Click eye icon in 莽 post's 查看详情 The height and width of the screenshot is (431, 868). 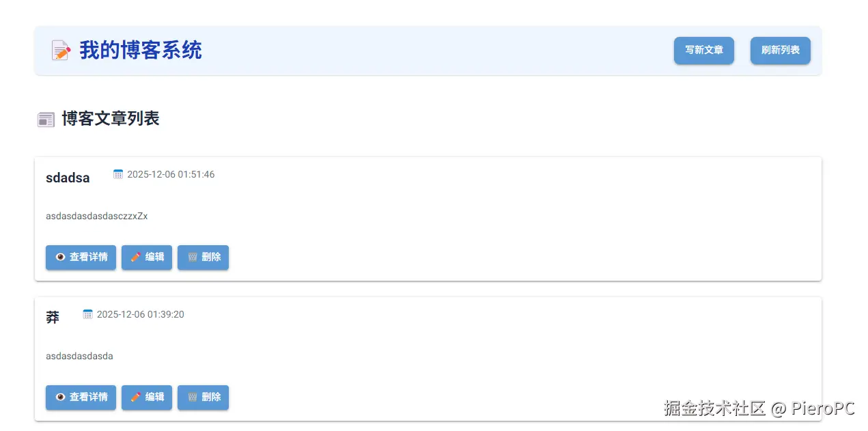[x=60, y=397]
